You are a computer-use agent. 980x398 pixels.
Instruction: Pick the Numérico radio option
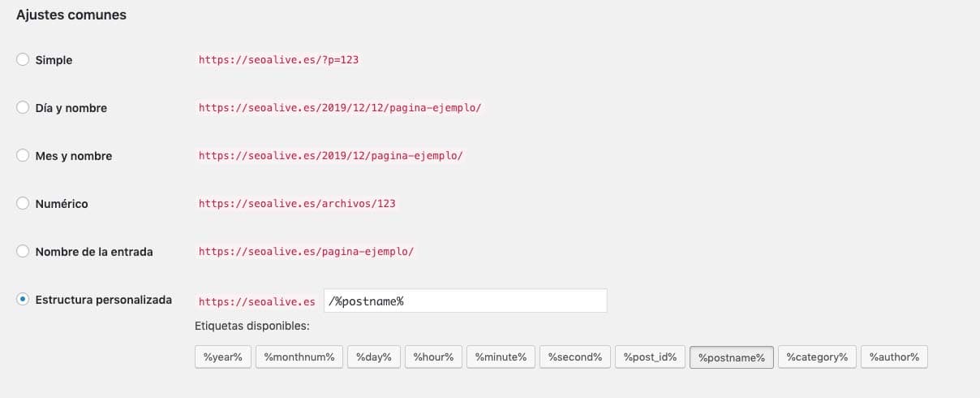[23, 203]
